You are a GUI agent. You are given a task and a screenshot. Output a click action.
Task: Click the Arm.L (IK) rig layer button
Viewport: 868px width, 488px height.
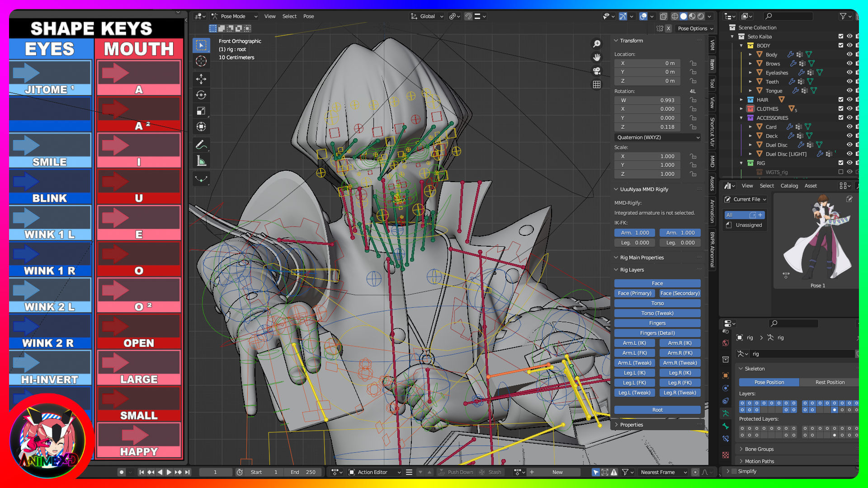click(x=634, y=343)
